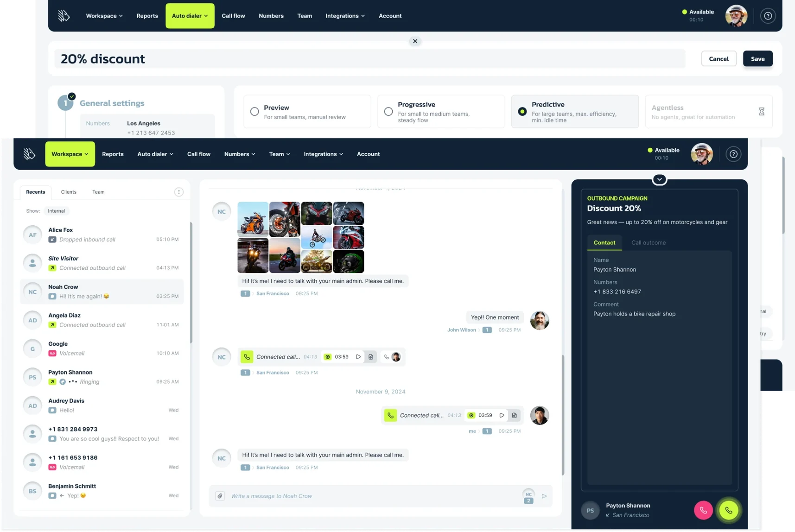Toggle the Internal show filter
The image size is (795, 532).
[57, 211]
